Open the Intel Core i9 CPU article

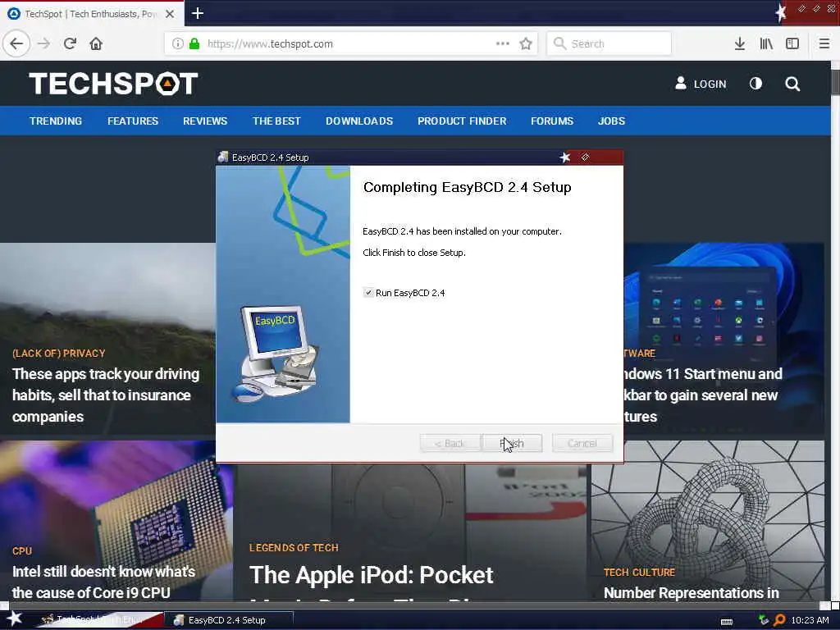click(103, 582)
